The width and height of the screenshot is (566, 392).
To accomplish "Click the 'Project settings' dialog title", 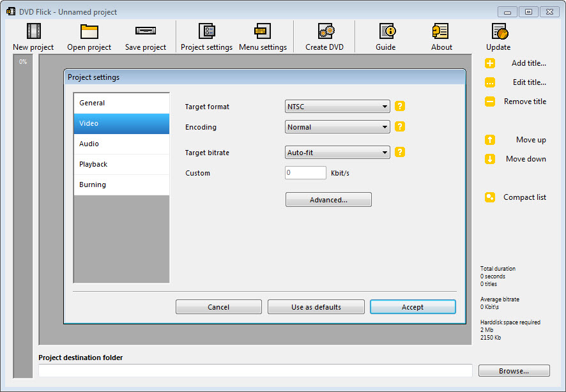I will (93, 77).
